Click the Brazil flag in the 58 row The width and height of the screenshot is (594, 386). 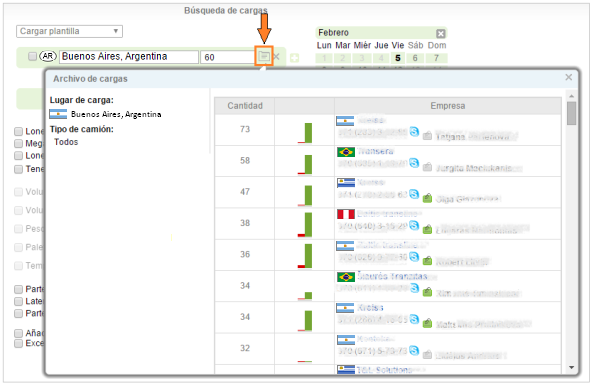346,152
